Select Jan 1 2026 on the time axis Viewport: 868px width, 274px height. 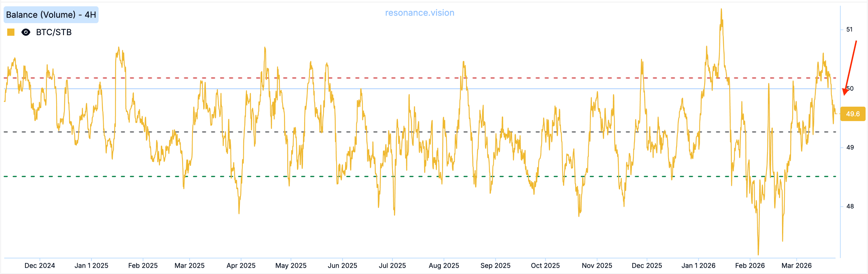[698, 266]
